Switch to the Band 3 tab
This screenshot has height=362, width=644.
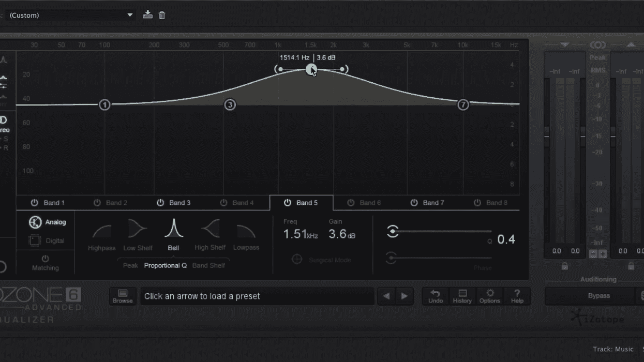coord(180,203)
